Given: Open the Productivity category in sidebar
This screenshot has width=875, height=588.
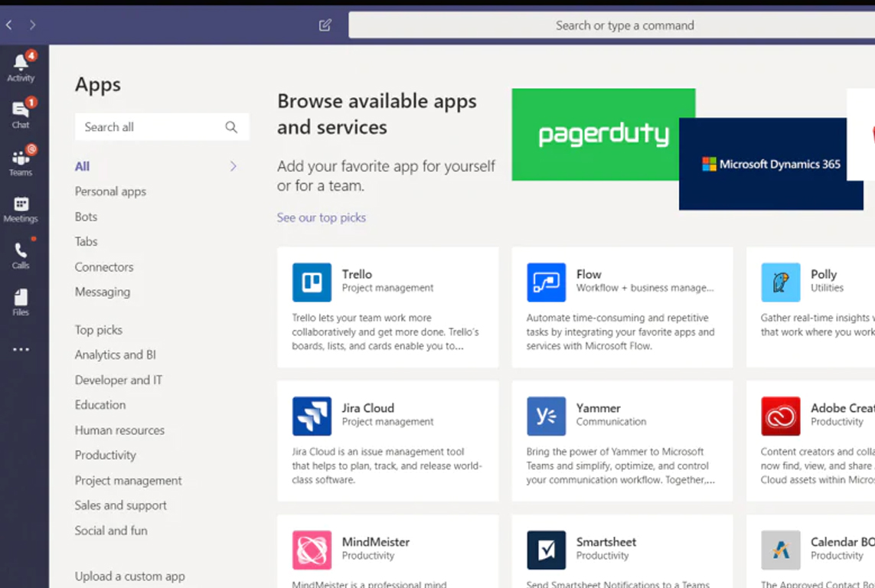Looking at the screenshot, I should [x=106, y=456].
